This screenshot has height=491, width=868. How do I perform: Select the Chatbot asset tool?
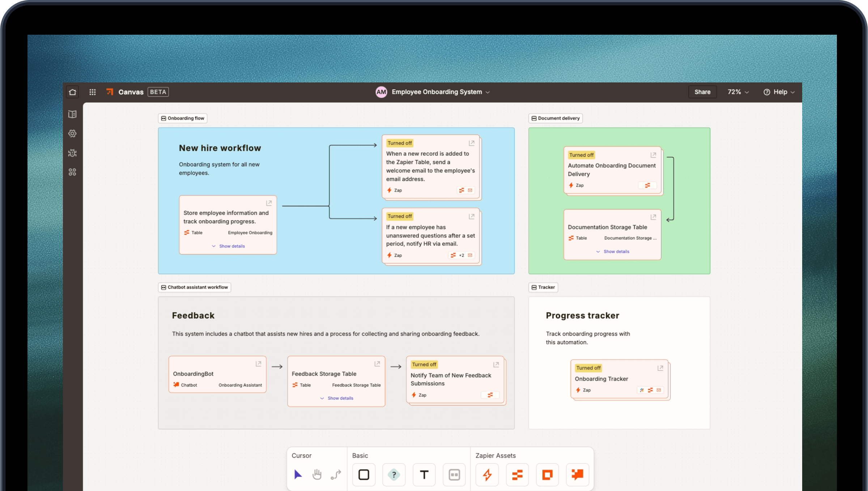577,475
